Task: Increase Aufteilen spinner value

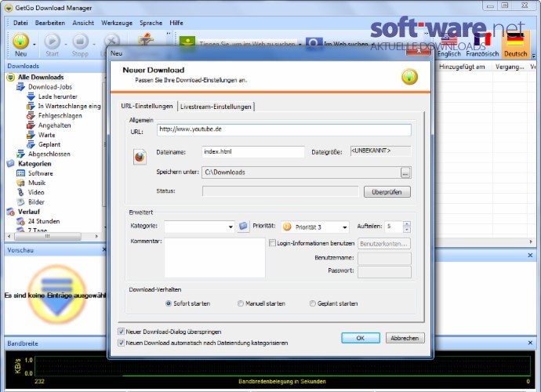Action: coord(407,224)
